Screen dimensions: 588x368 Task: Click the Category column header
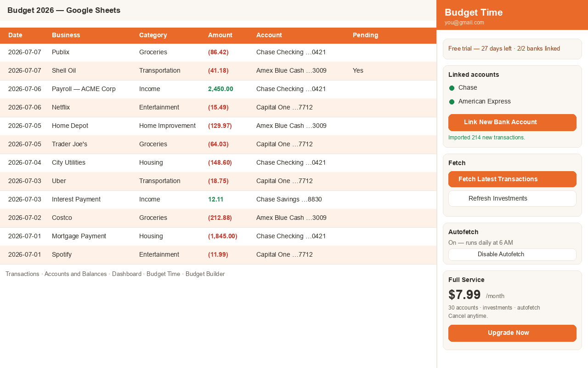click(153, 35)
